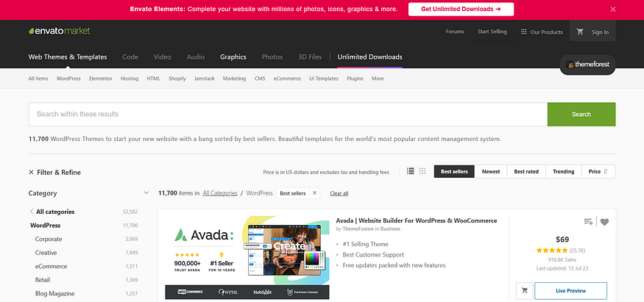The height and width of the screenshot is (302, 644).
Task: Click Sign In
Action: click(x=600, y=32)
